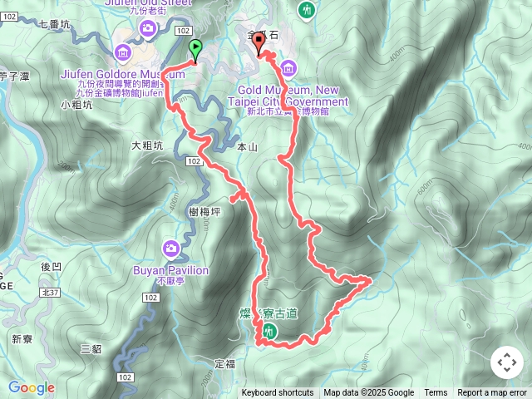Click the Jiufen Goldore Museum label text
The height and width of the screenshot is (399, 532).
tap(123, 74)
